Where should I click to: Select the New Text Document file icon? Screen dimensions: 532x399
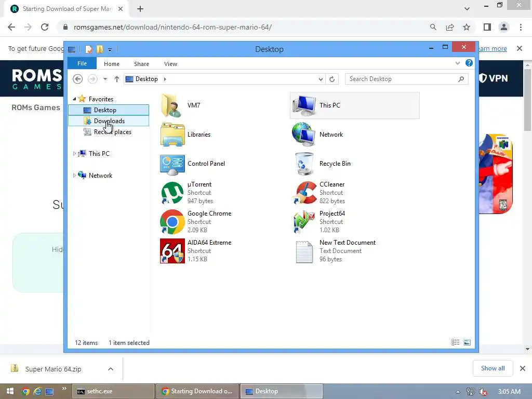(304, 252)
